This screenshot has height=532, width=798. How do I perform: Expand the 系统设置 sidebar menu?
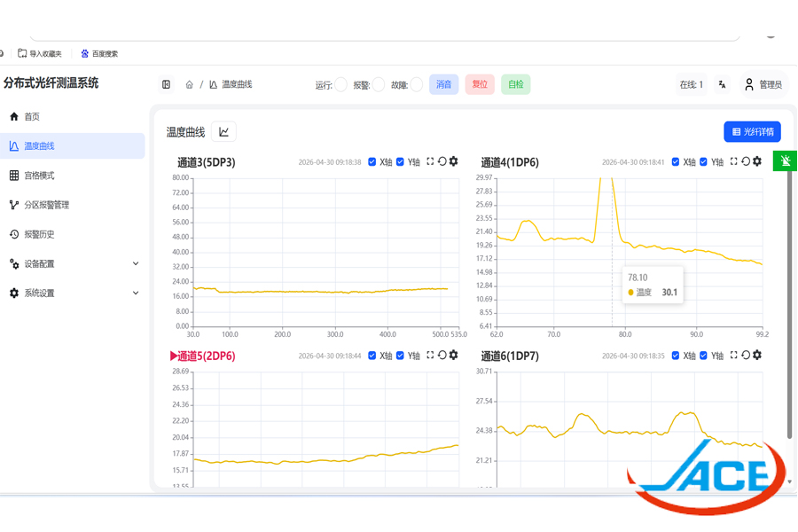[x=73, y=293]
